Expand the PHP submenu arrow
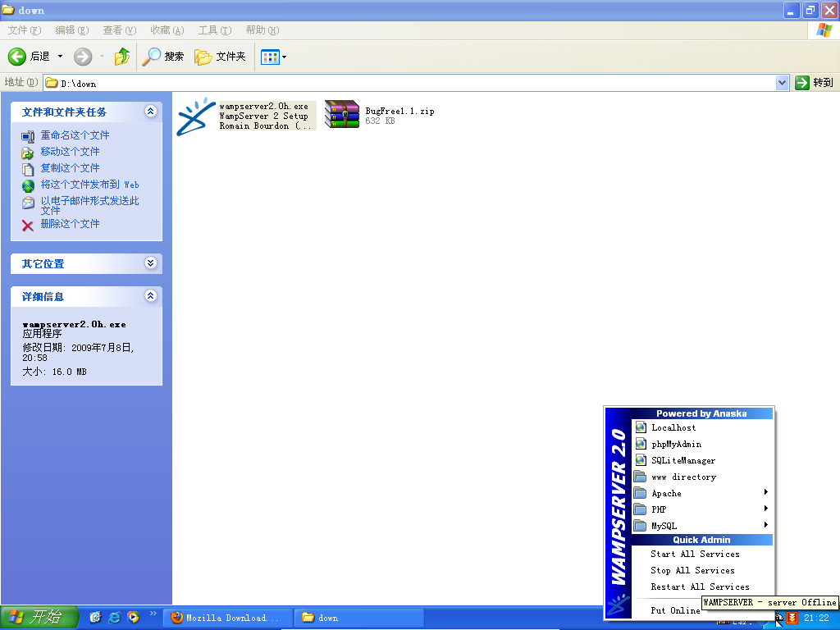Image resolution: width=840 pixels, height=630 pixels. pyautogui.click(x=766, y=509)
